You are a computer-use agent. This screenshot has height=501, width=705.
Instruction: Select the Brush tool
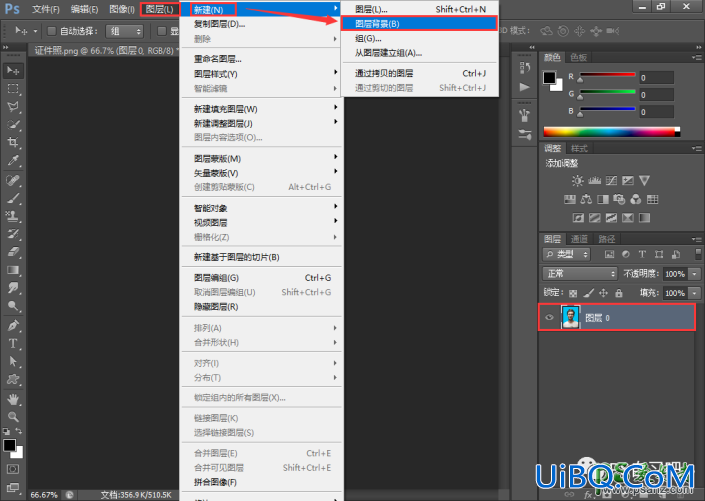coord(13,198)
